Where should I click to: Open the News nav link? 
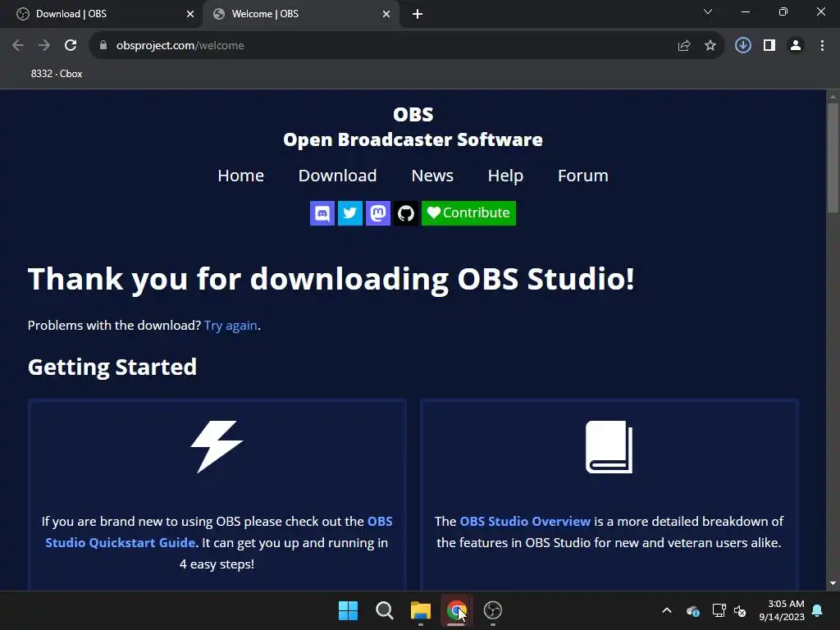pyautogui.click(x=432, y=176)
